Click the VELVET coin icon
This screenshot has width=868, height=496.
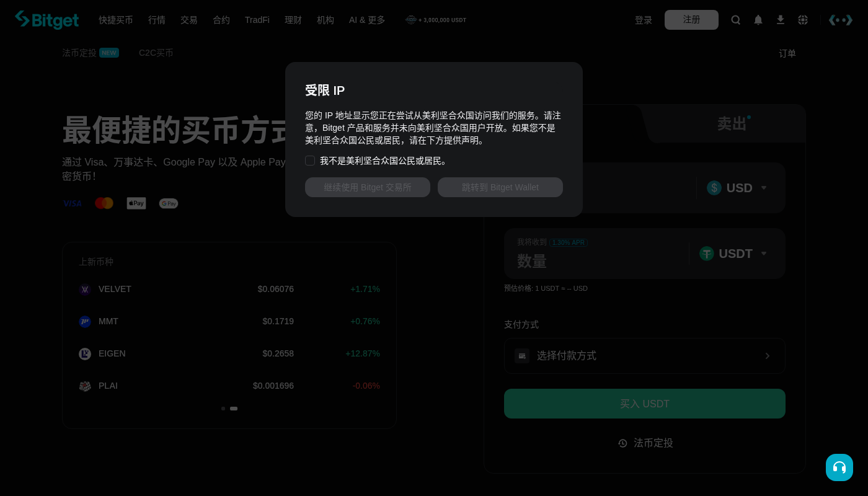[x=85, y=290]
